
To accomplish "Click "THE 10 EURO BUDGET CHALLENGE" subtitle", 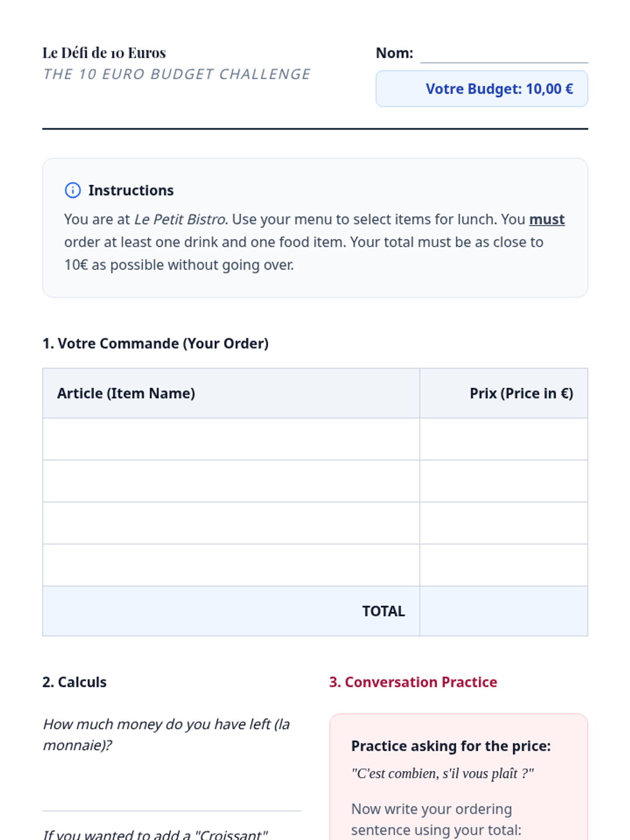I will coord(176,75).
